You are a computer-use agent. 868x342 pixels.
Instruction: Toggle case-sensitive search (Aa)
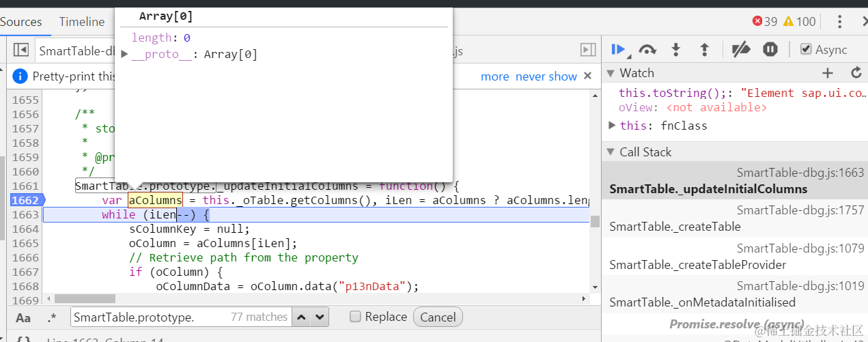23,317
